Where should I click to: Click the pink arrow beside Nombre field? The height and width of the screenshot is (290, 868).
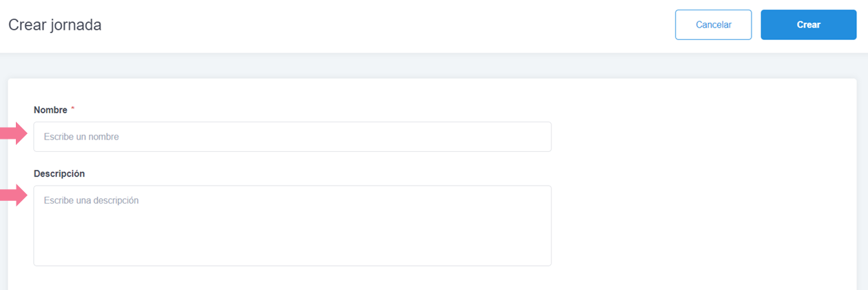click(x=14, y=133)
